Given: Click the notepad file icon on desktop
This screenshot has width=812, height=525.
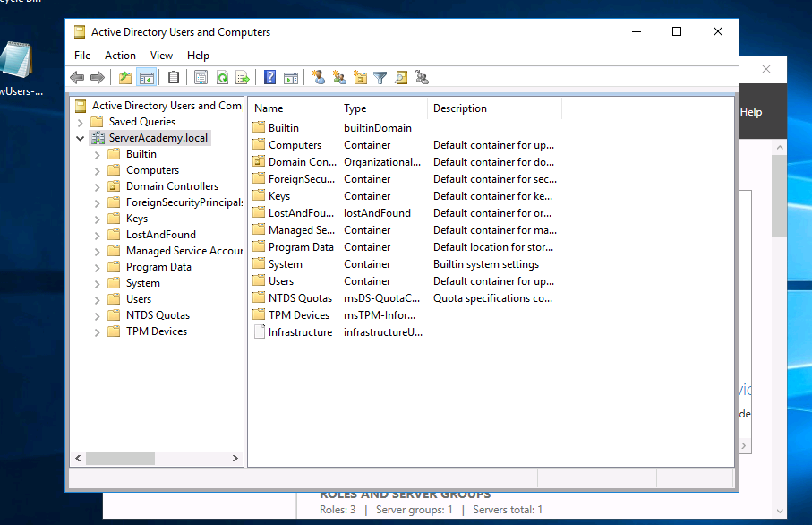Looking at the screenshot, I should [x=15, y=60].
